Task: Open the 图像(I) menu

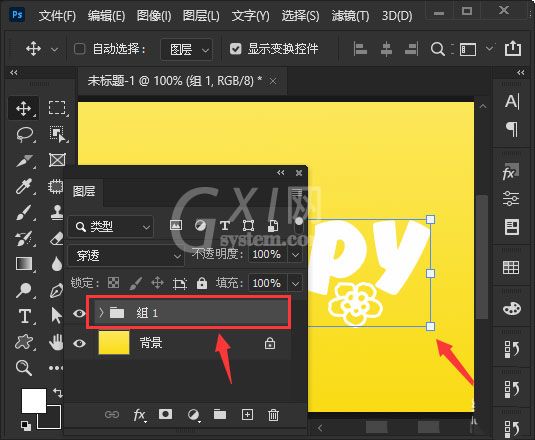Action: pyautogui.click(x=154, y=16)
